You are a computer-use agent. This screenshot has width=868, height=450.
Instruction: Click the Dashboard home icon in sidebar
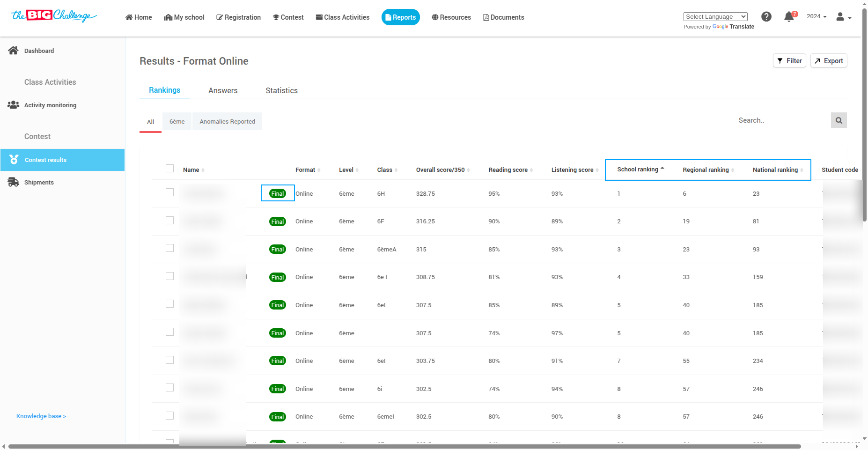[13, 51]
